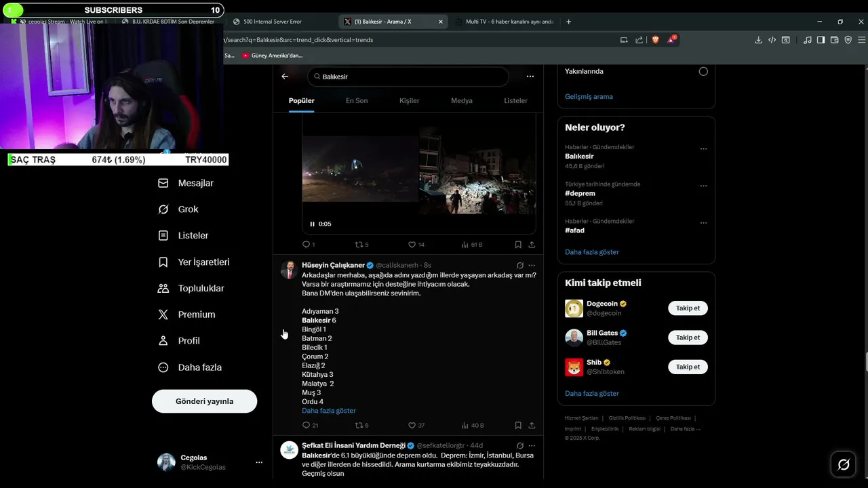Like Hüseyin Çalışkaner's post
This screenshot has width=868, height=488.
click(x=416, y=426)
